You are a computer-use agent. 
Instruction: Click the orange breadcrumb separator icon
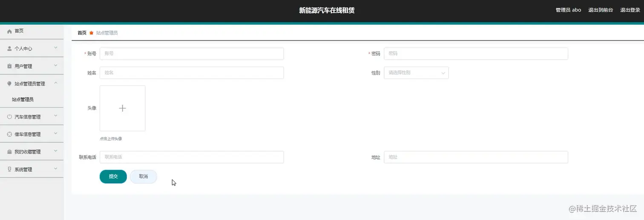91,33
